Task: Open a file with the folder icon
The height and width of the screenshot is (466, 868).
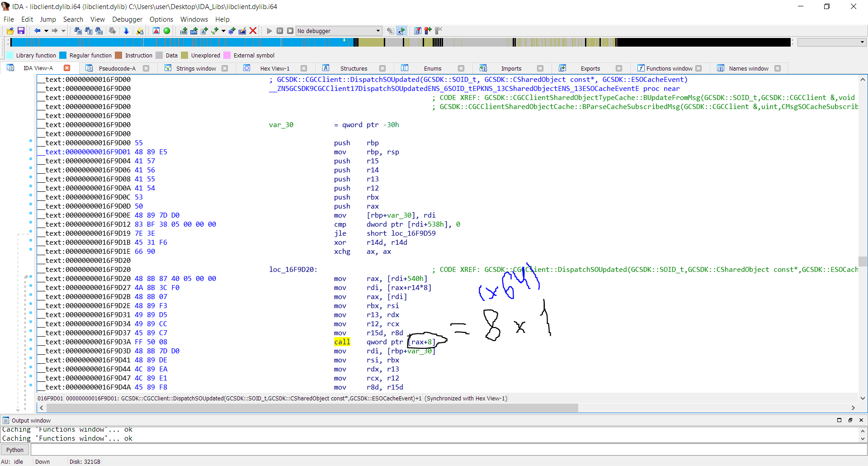Action: coord(10,31)
